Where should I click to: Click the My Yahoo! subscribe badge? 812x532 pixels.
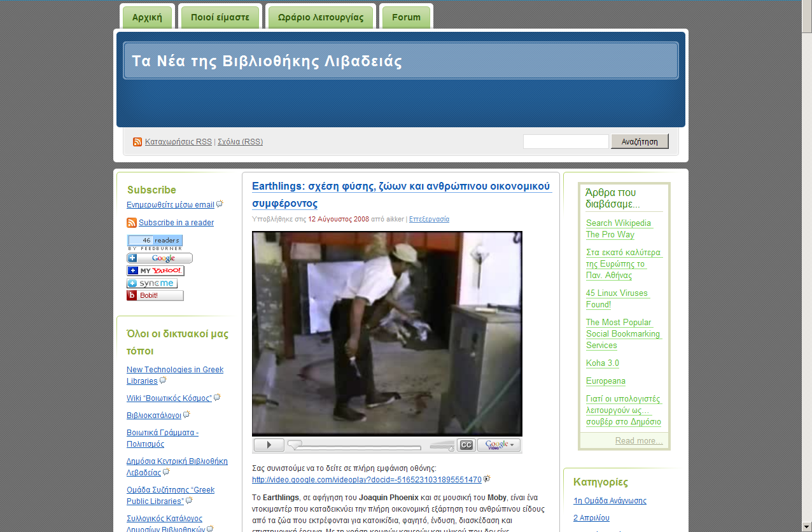pos(155,270)
